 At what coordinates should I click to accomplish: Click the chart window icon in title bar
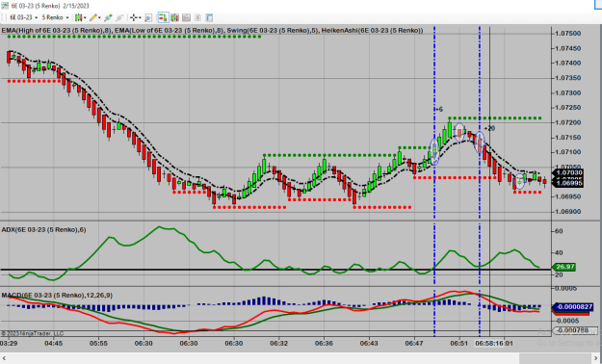tap(5, 6)
